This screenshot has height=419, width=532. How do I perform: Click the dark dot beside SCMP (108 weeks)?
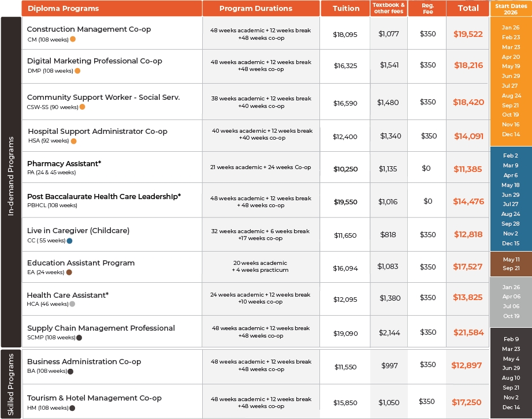coord(79,338)
